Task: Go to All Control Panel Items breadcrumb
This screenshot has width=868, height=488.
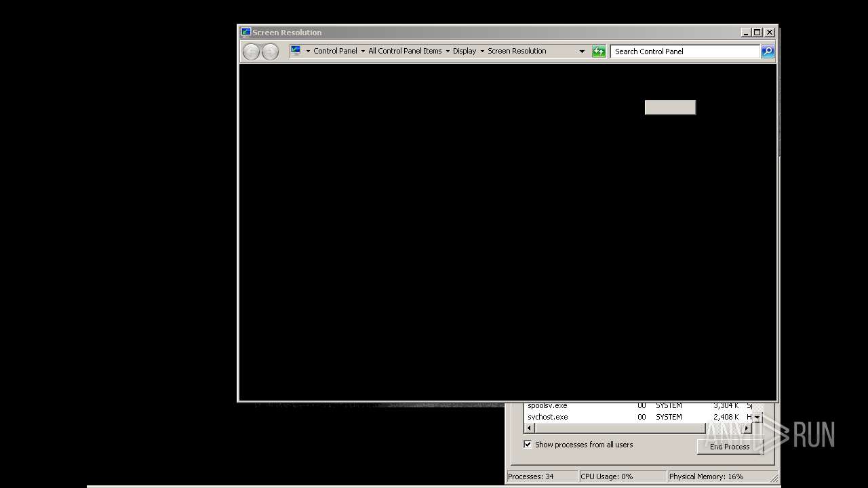Action: click(x=405, y=51)
